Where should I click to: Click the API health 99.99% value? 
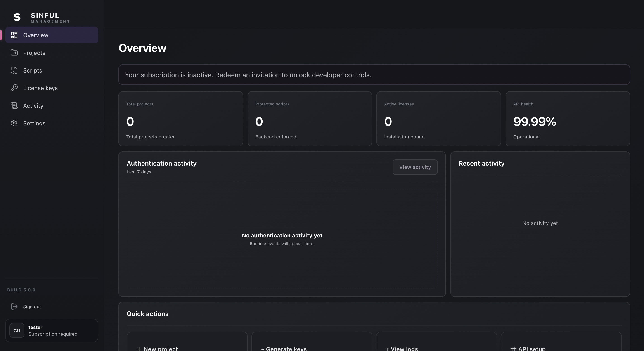click(x=535, y=122)
